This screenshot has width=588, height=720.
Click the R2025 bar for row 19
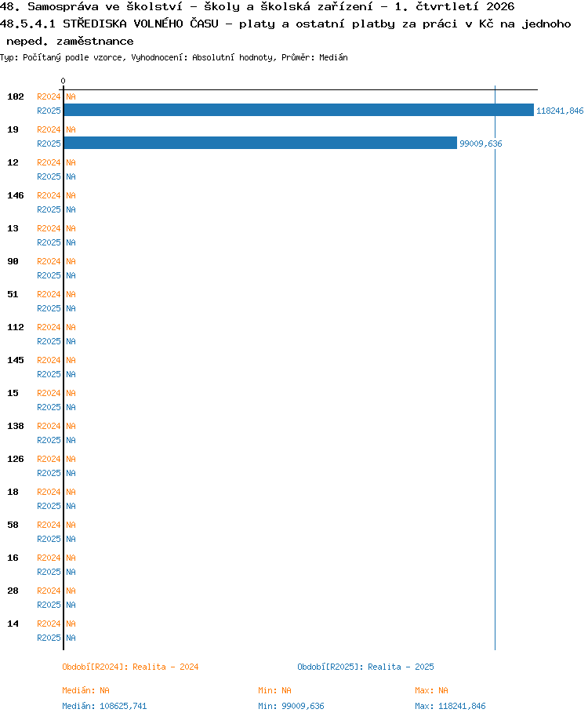pyautogui.click(x=261, y=144)
